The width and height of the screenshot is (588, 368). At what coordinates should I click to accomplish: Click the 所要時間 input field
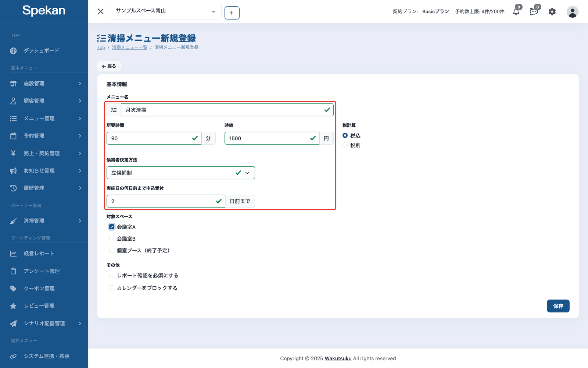[x=154, y=138]
